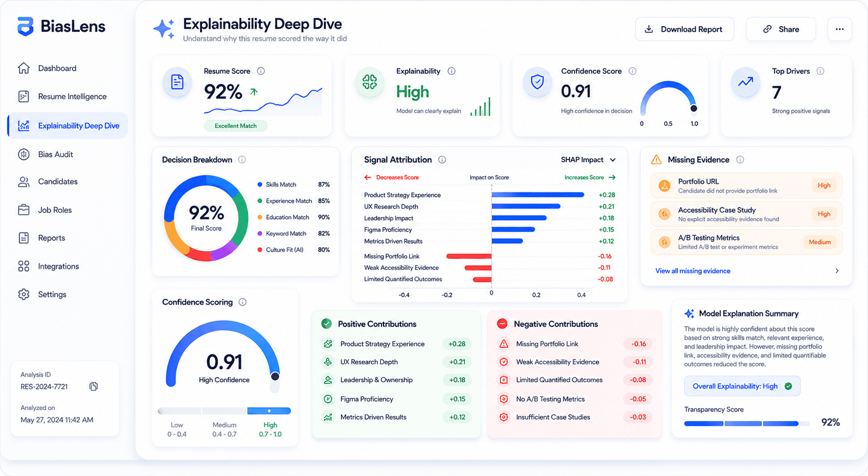This screenshot has width=868, height=476.
Task: Click the Missing Portfolio Link warning icon
Action: [504, 344]
